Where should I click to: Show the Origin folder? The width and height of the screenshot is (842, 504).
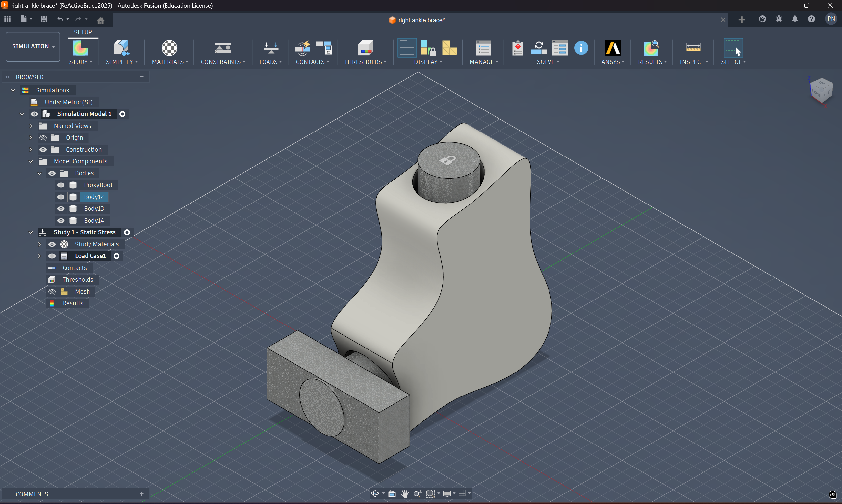43,137
